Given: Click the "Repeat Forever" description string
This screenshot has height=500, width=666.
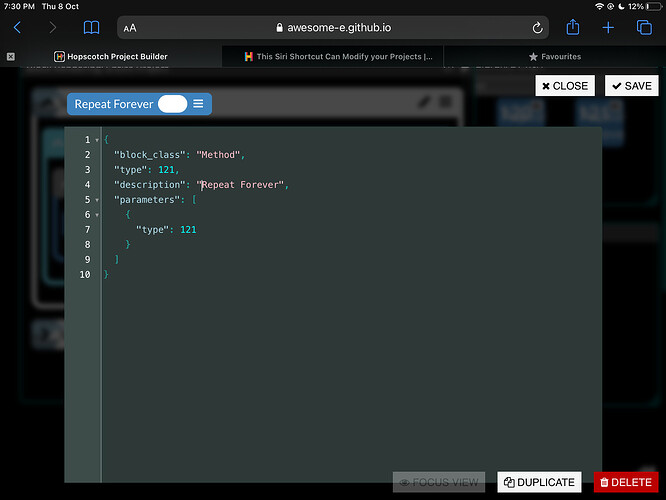Looking at the screenshot, I should click(x=240, y=185).
